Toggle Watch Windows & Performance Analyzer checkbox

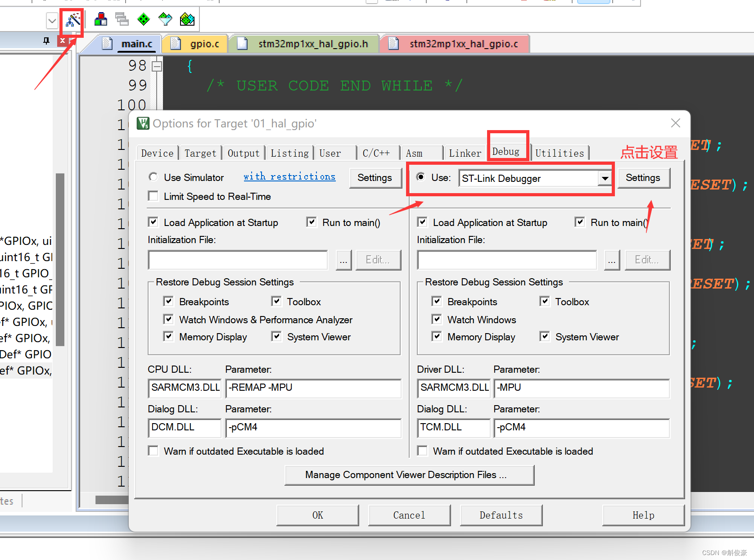[x=168, y=319]
